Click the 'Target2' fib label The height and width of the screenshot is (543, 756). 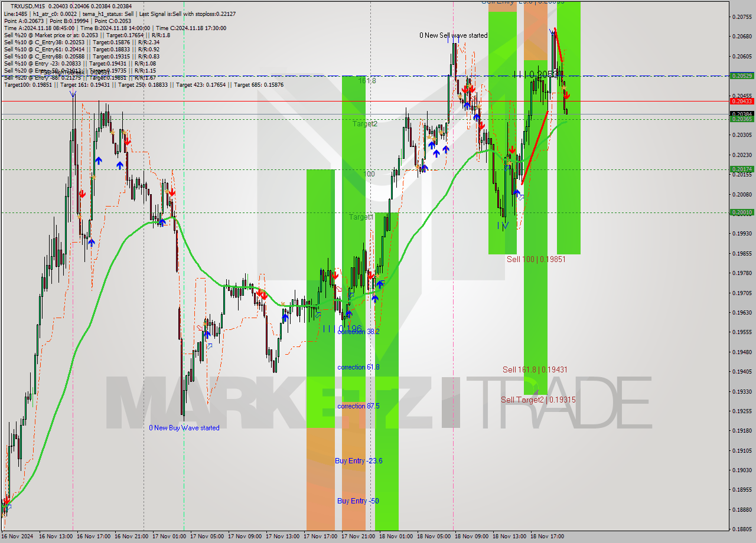pyautogui.click(x=365, y=123)
